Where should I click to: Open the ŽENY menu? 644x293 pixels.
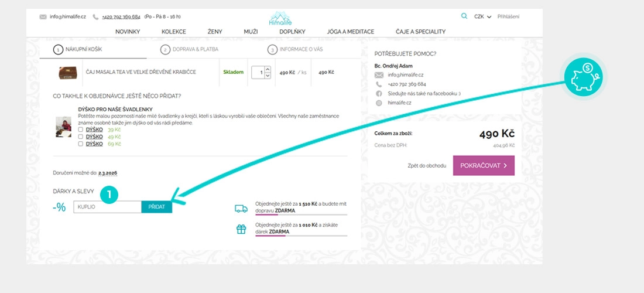(215, 32)
